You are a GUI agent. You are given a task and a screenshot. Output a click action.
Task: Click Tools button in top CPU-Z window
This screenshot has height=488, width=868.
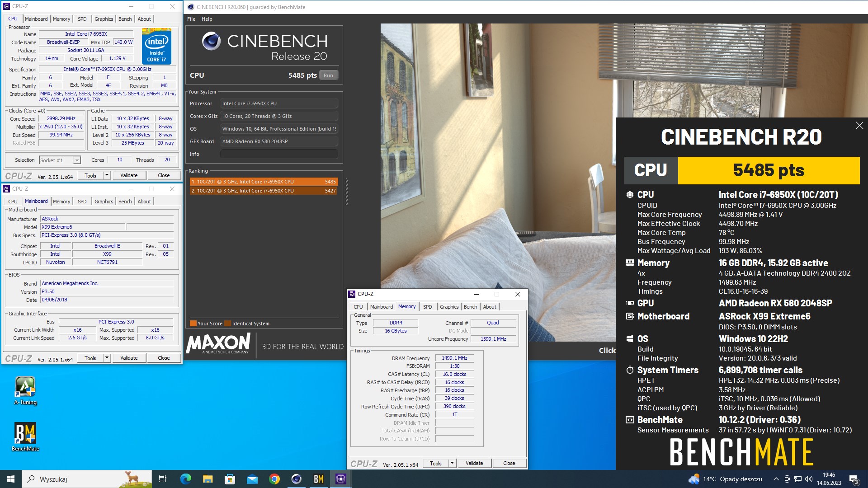click(x=90, y=175)
